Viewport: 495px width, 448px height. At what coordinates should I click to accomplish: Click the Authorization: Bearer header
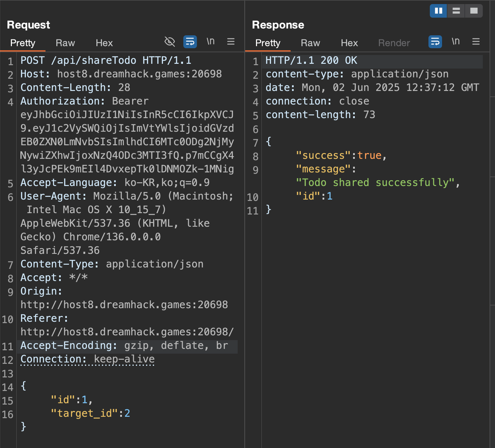click(85, 101)
